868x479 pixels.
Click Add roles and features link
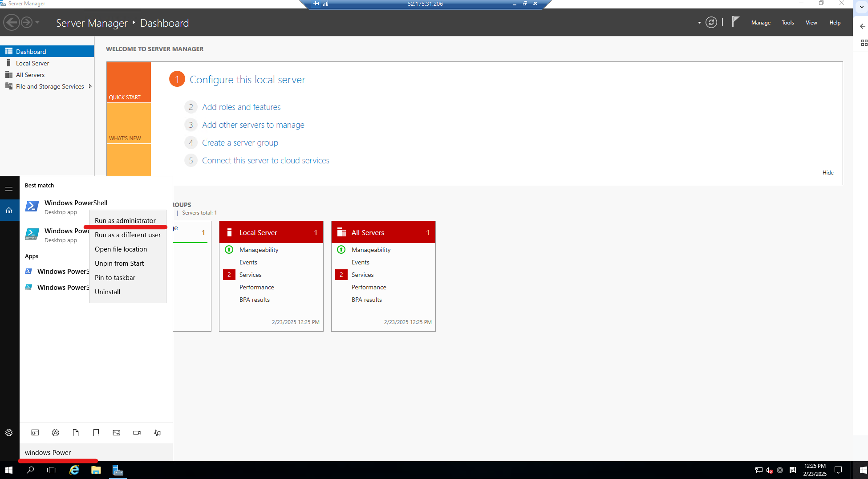click(241, 107)
